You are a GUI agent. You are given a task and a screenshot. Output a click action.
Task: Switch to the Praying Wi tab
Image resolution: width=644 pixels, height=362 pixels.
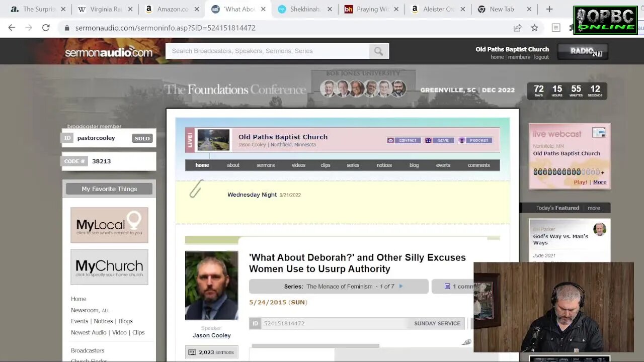click(371, 9)
